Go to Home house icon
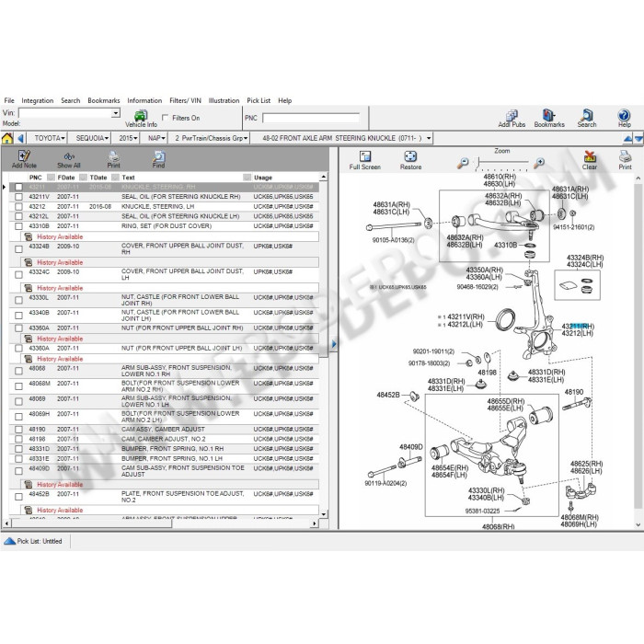This screenshot has height=644, width=644. [x=7, y=138]
